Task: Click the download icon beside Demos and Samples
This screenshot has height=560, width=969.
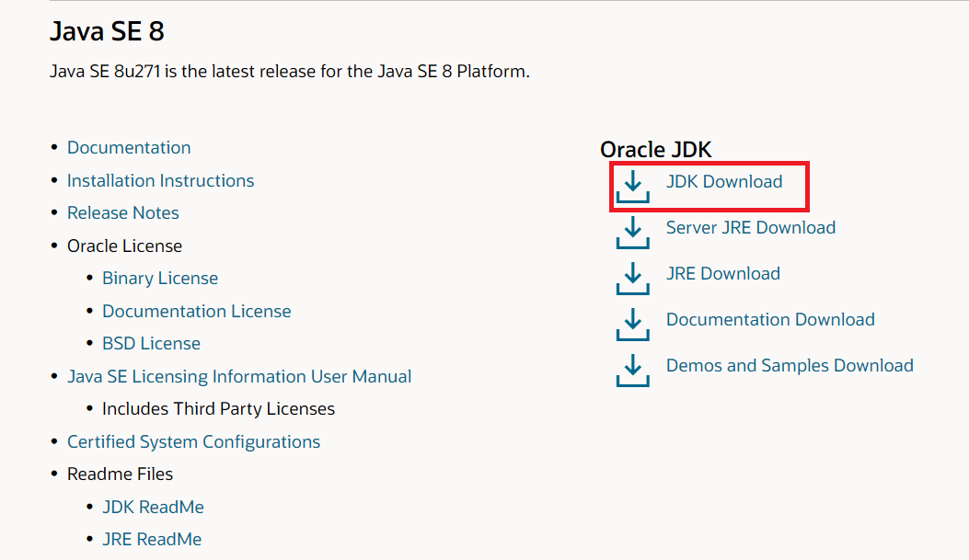Action: pyautogui.click(x=632, y=371)
